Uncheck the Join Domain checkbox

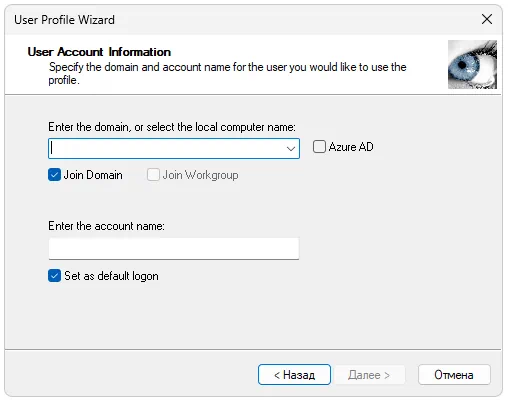tap(54, 175)
